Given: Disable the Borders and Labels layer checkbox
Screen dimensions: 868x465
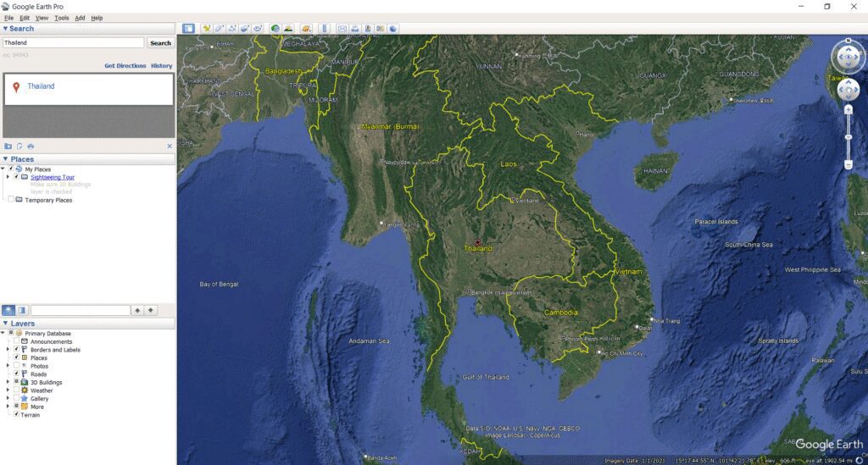Looking at the screenshot, I should pyautogui.click(x=17, y=350).
